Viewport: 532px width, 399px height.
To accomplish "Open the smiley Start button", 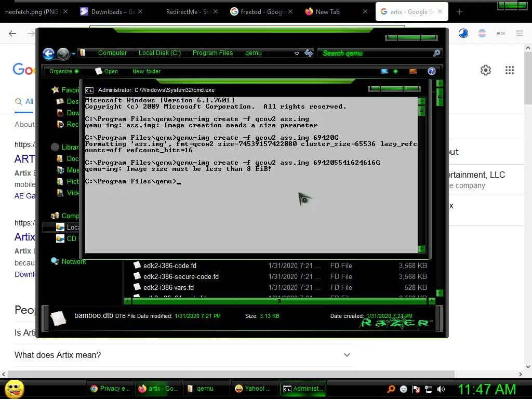I will click(x=14, y=389).
